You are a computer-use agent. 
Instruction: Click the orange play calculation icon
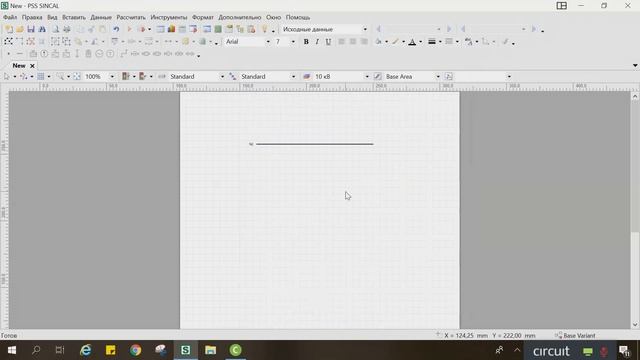[129, 29]
